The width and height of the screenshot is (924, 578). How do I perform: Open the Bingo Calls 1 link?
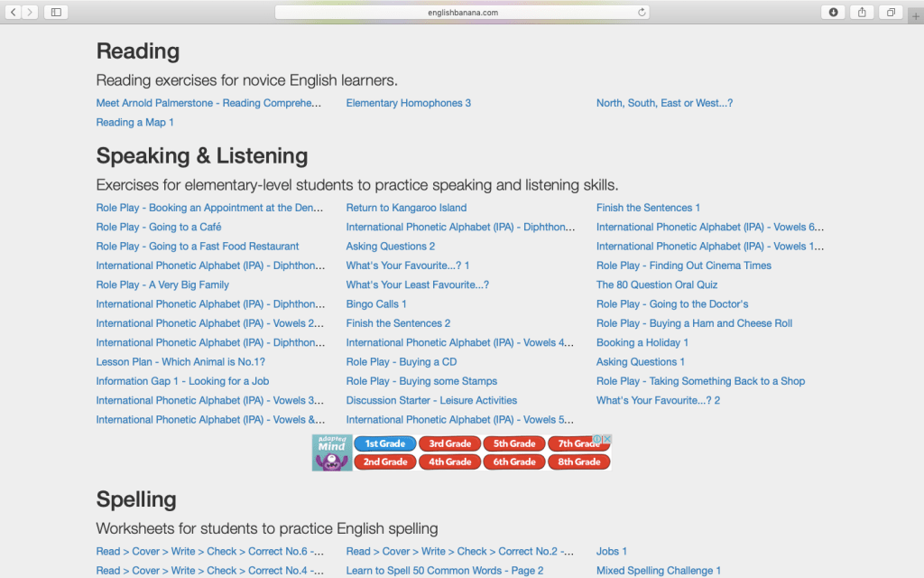(376, 304)
